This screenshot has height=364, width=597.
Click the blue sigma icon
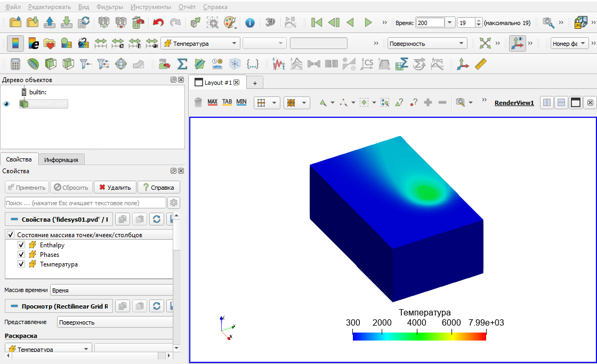tap(182, 64)
